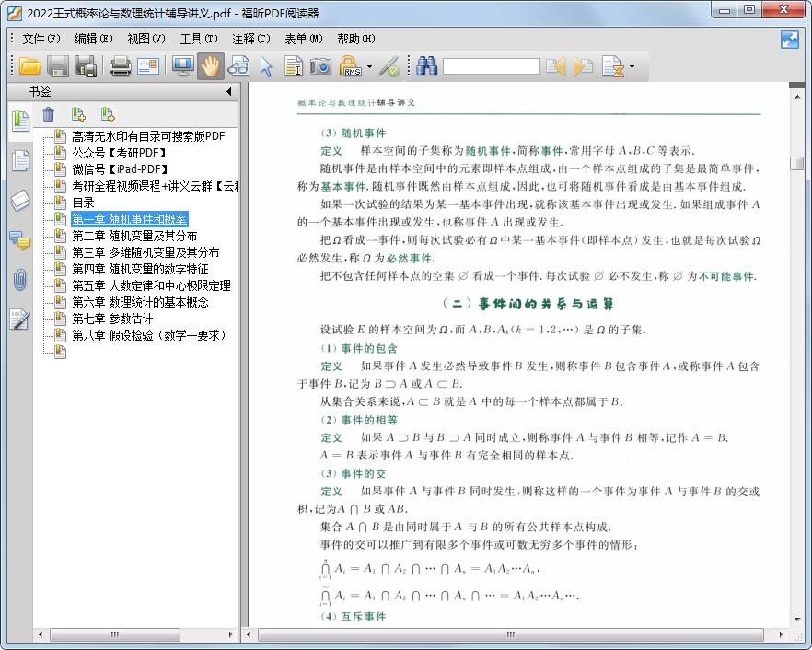Click the document scrollbar up arrow
812x650 pixels.
[x=797, y=97]
